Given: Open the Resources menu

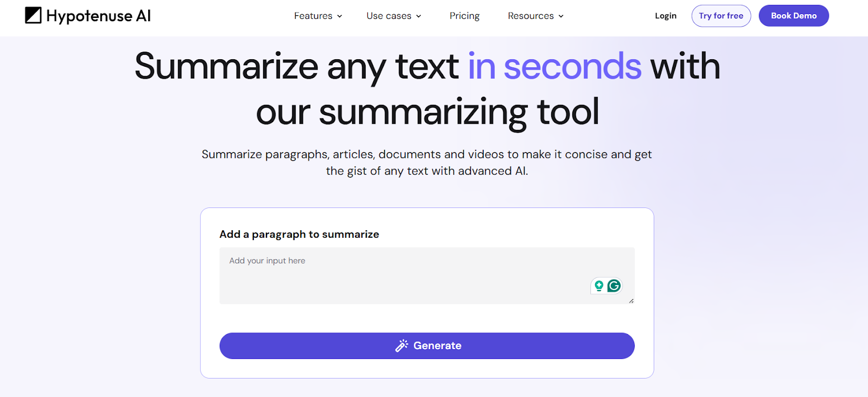Looking at the screenshot, I should [x=531, y=16].
